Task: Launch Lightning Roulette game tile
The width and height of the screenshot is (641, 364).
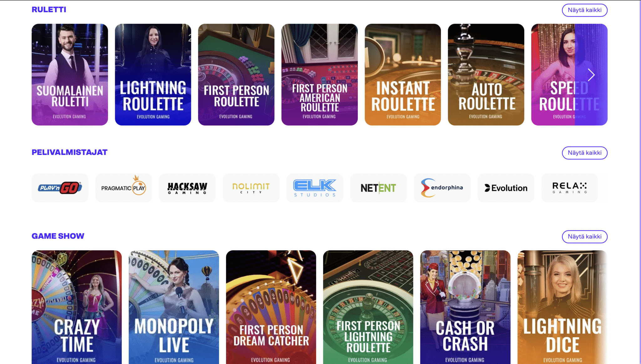Action: point(153,74)
